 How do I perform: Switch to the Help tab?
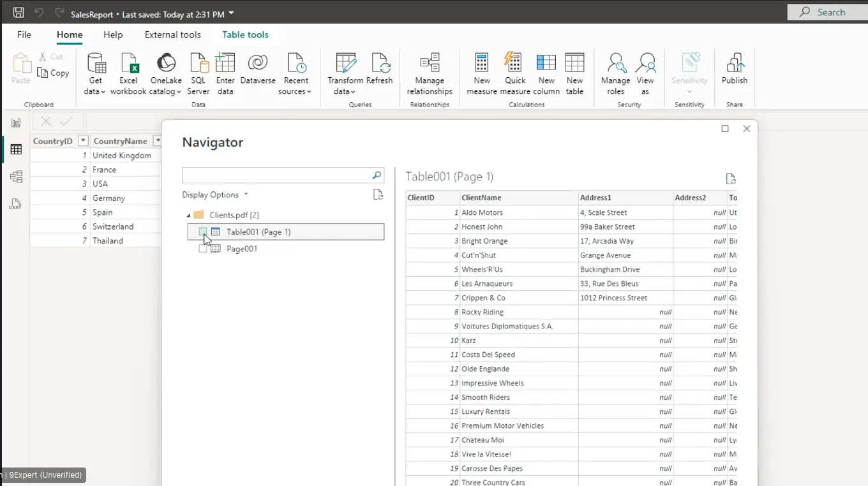point(113,34)
